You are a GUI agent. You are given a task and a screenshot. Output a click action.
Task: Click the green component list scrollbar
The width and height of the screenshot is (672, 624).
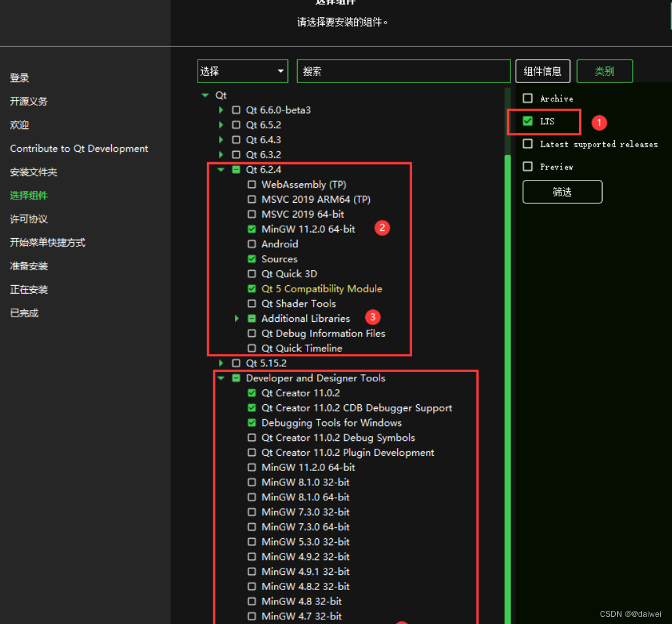tap(508, 389)
